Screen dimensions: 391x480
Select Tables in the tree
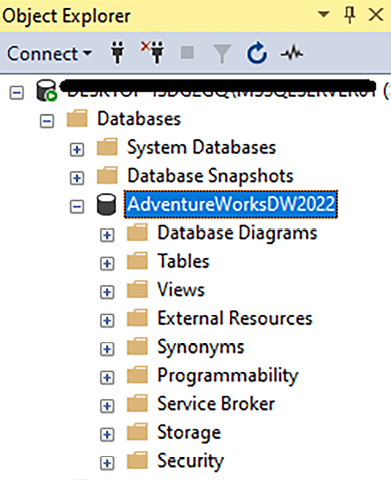click(183, 261)
